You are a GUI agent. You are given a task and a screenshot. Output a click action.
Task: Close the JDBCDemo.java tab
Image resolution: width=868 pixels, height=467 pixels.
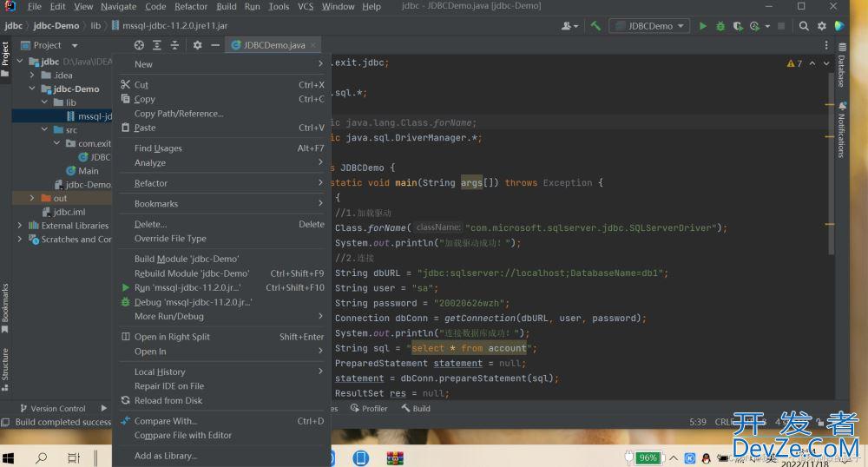[313, 45]
